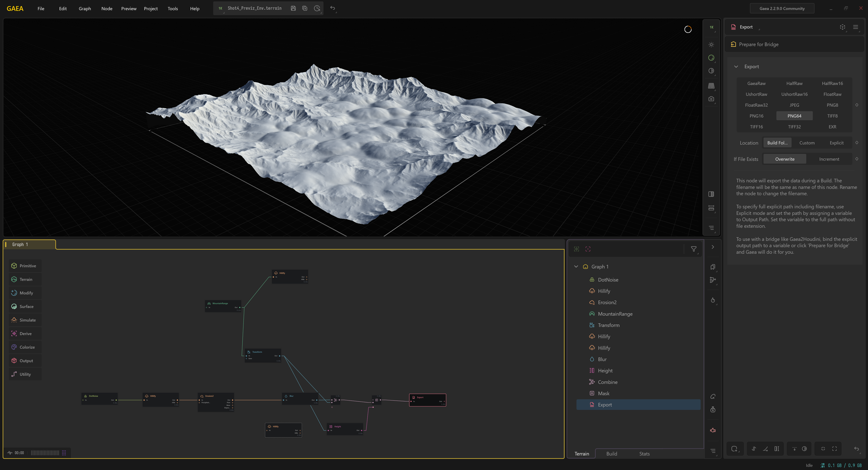Click the undo arrow in title bar

coord(333,8)
